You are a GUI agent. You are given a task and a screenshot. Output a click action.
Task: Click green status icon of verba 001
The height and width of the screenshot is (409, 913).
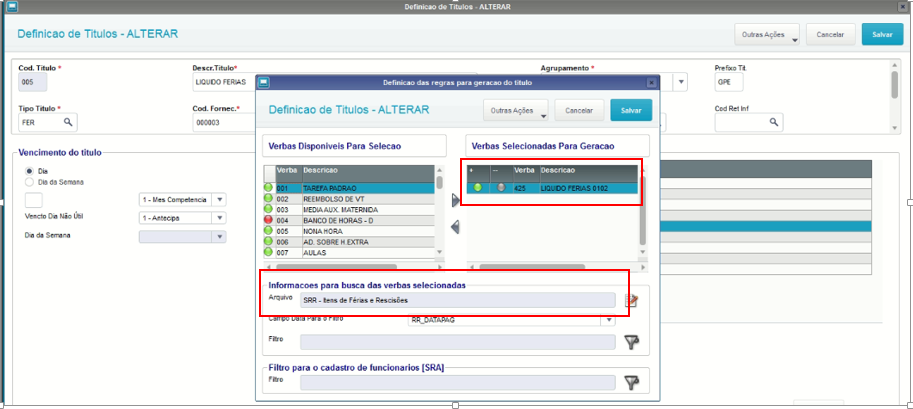tap(268, 188)
